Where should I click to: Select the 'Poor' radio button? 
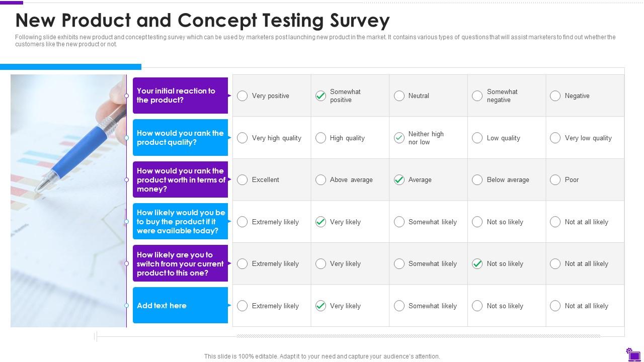click(555, 179)
